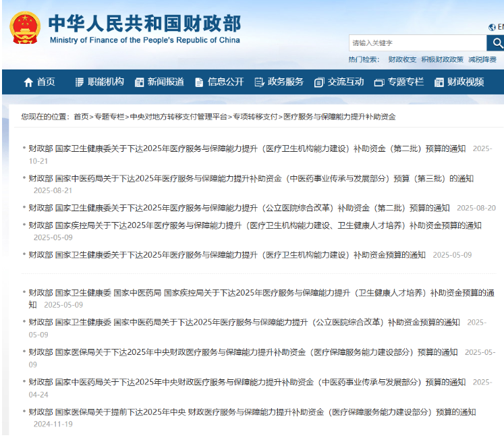Open the 积极财政政策 hot search link
This screenshot has height=444, width=504.
coord(442,59)
